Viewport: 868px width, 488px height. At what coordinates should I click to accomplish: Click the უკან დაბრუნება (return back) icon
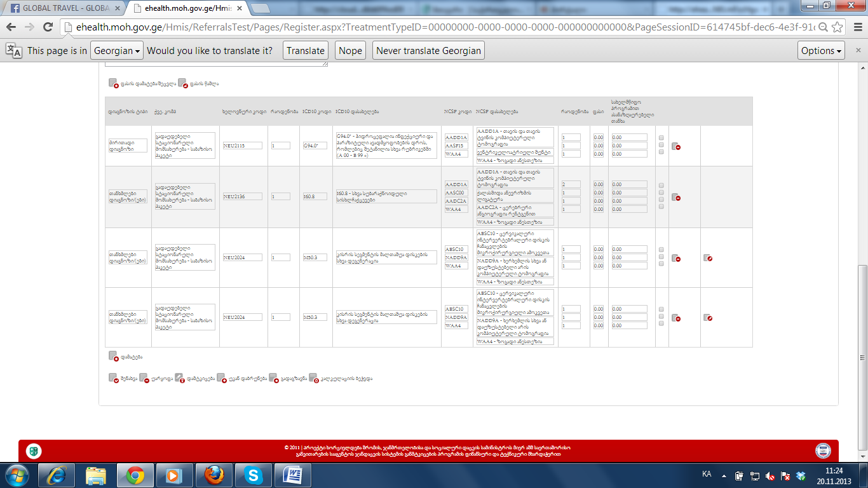click(x=221, y=378)
